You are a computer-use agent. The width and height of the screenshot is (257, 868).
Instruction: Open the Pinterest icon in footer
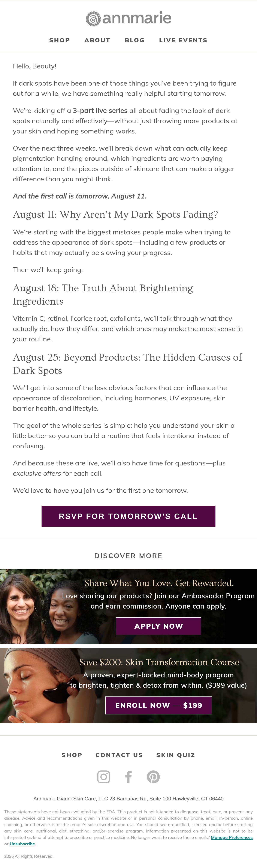(154, 777)
